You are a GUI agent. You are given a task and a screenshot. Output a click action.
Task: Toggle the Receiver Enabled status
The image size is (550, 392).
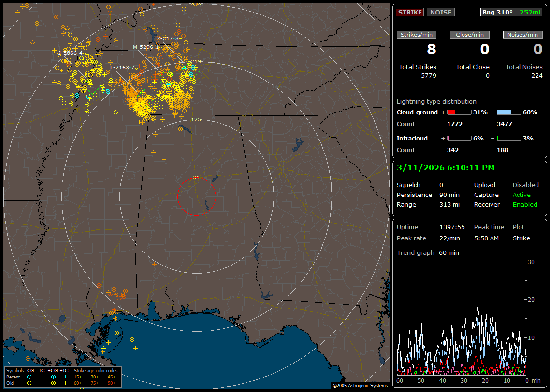[x=525, y=204]
